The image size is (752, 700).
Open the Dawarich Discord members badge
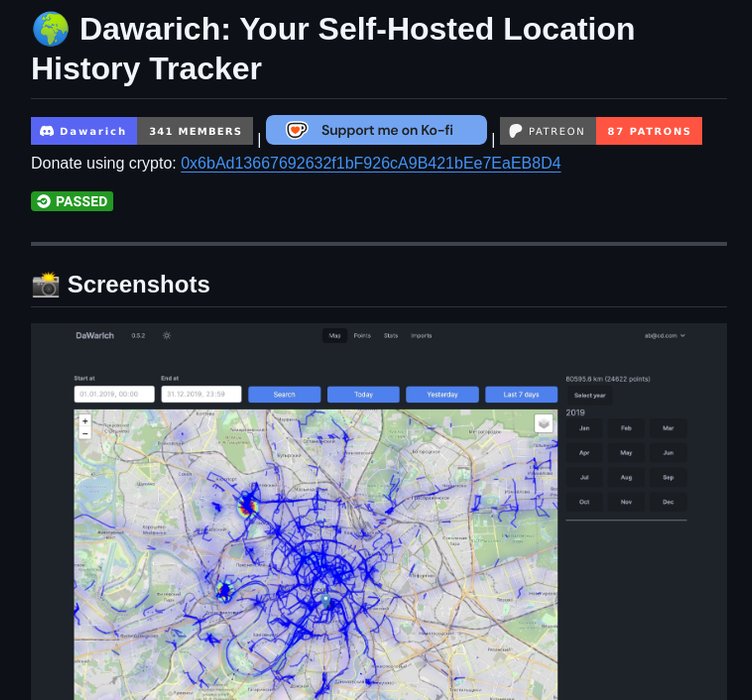[142, 131]
